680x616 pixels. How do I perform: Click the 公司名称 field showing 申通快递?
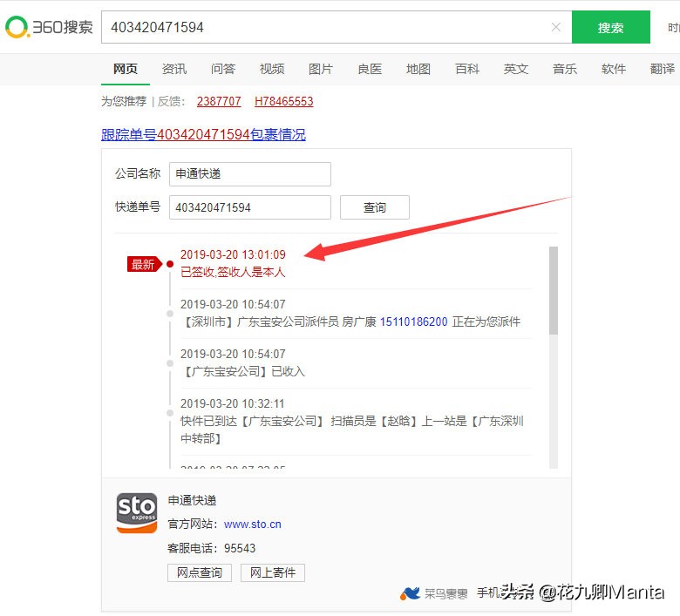pyautogui.click(x=250, y=174)
